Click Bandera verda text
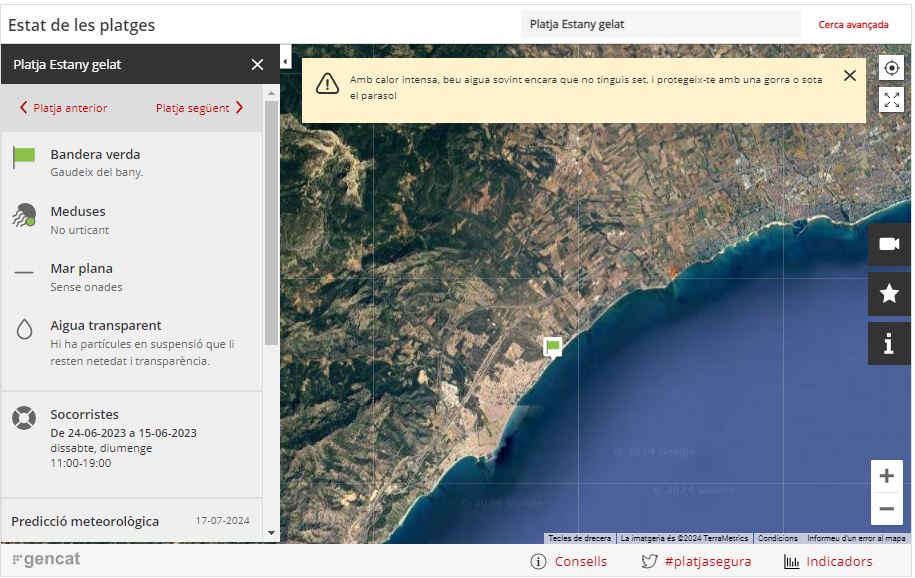This screenshot has height=578, width=915. [95, 155]
